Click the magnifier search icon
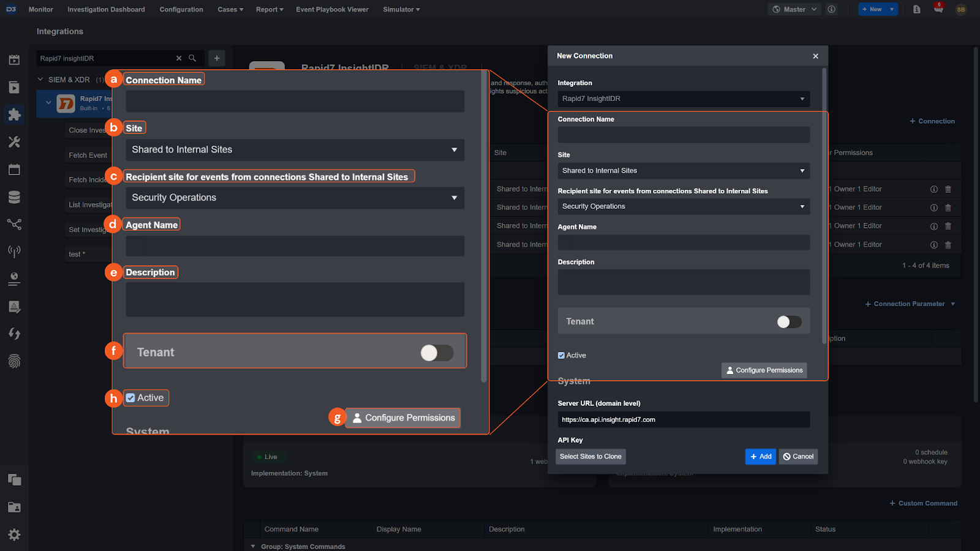Screen dimensions: 980x551 (x=192, y=58)
